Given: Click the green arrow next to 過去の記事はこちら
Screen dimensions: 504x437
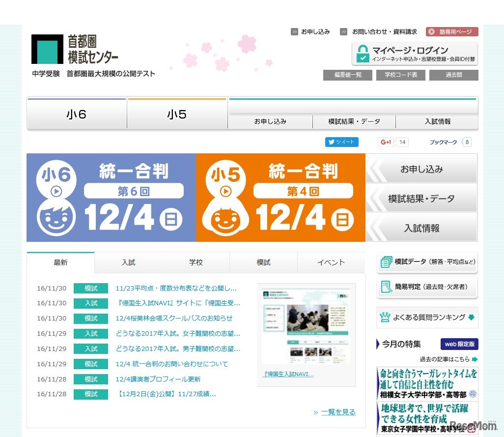Looking at the screenshot, I should pos(475,359).
